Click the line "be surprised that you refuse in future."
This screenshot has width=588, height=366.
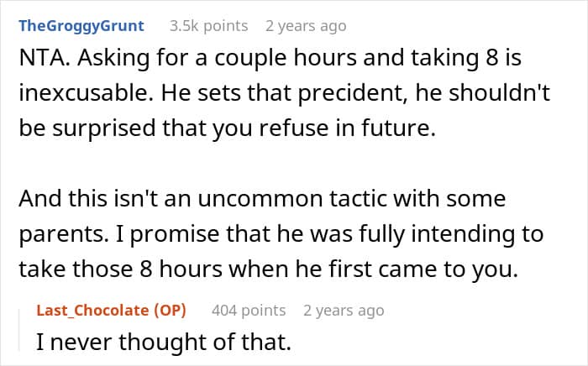[x=228, y=128]
